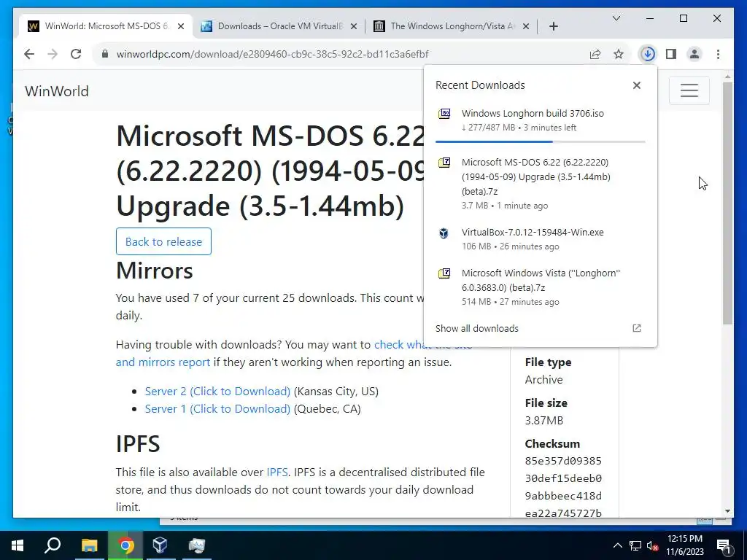Open a new browser tab
The width and height of the screenshot is (747, 560).
point(554,27)
